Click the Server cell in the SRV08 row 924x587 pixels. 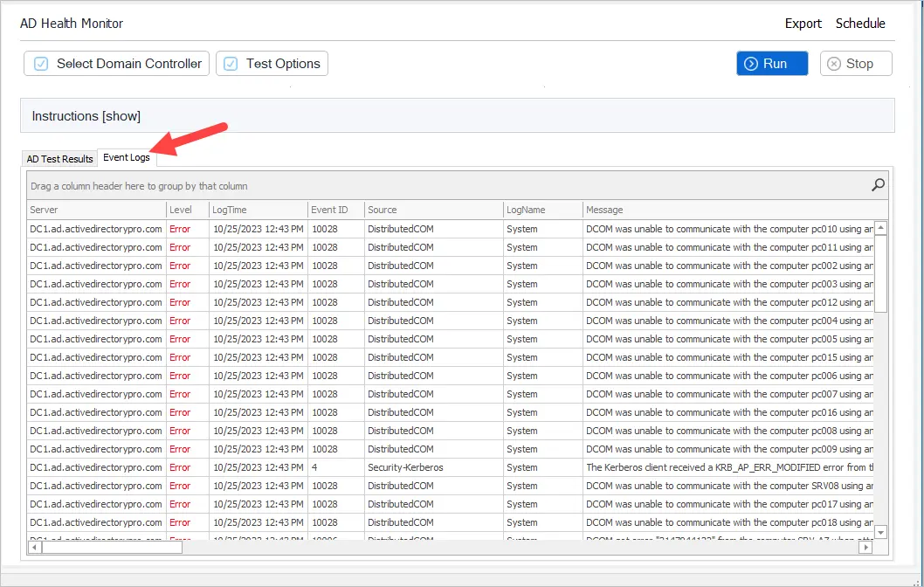tap(96, 486)
